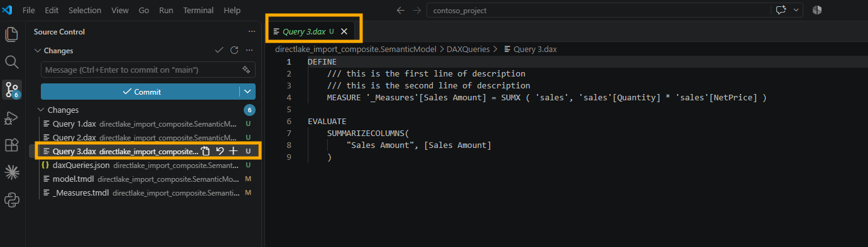Discard changes for Query 3.dax
Image resolution: width=868 pixels, height=247 pixels.
pyautogui.click(x=220, y=151)
